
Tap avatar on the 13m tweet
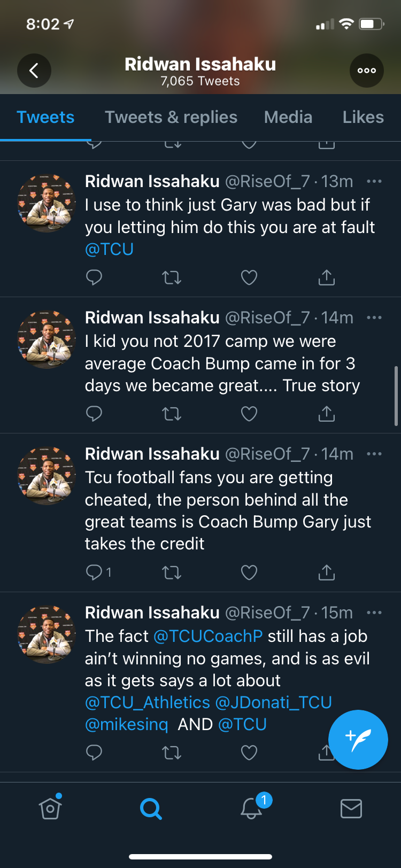click(47, 203)
